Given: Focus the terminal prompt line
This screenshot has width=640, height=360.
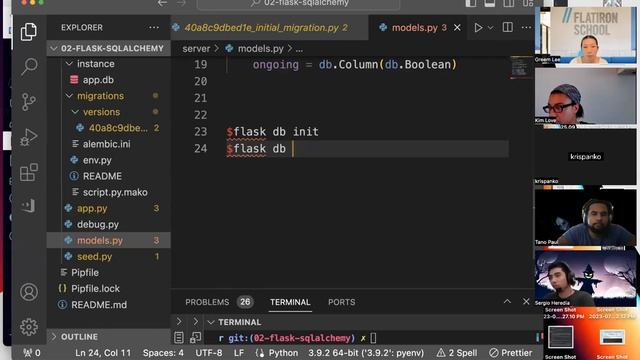Looking at the screenshot, I should [296, 338].
